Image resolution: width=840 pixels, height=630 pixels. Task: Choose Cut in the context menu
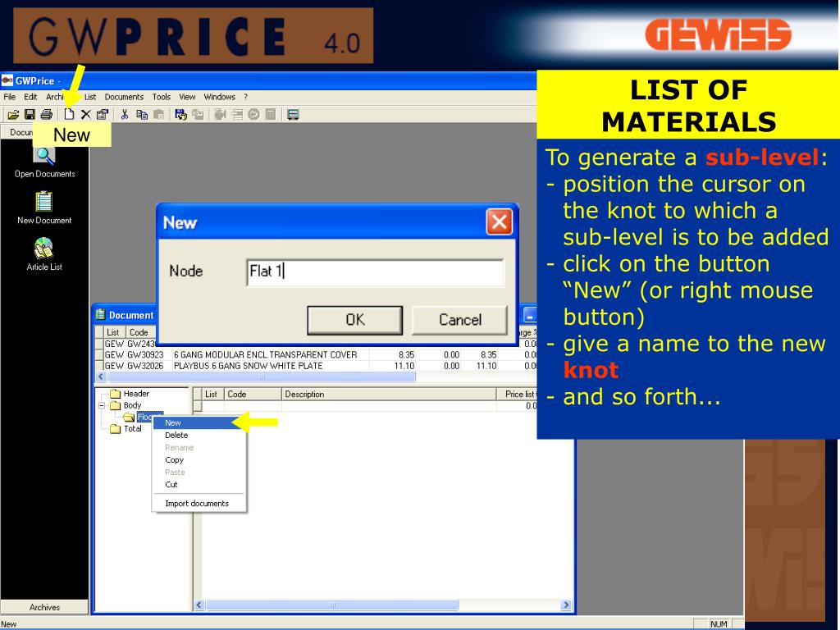click(x=199, y=484)
